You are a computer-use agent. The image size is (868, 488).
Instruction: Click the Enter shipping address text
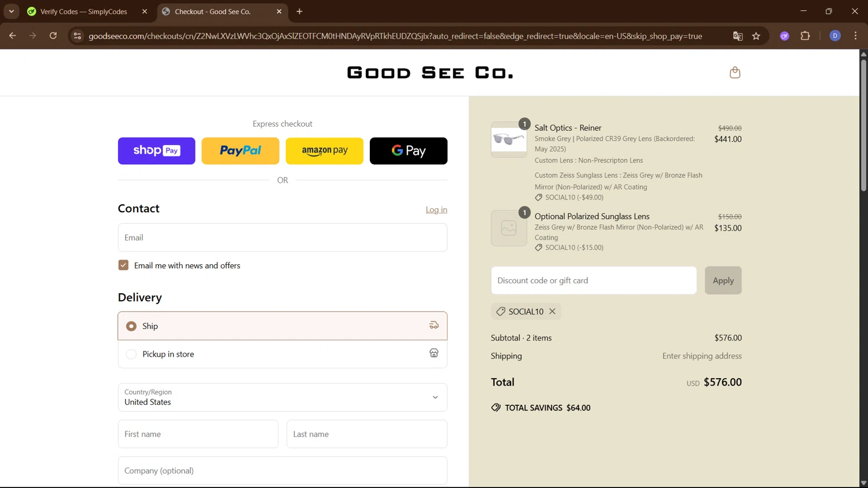point(702,356)
